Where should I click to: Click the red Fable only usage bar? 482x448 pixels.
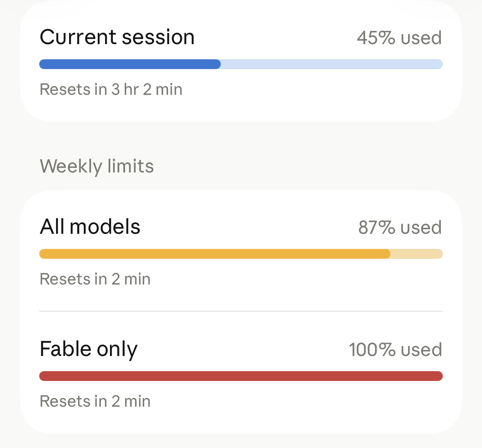point(241,376)
